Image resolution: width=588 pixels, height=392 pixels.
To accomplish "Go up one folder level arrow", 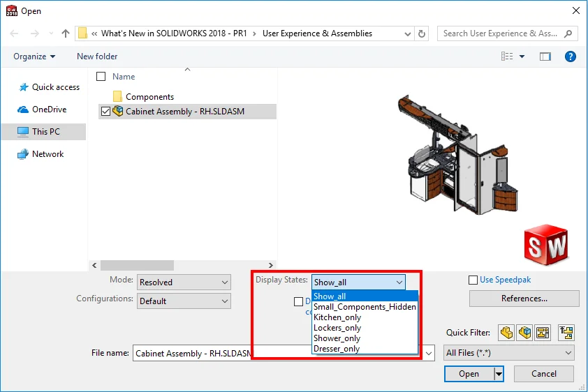I will (66, 33).
